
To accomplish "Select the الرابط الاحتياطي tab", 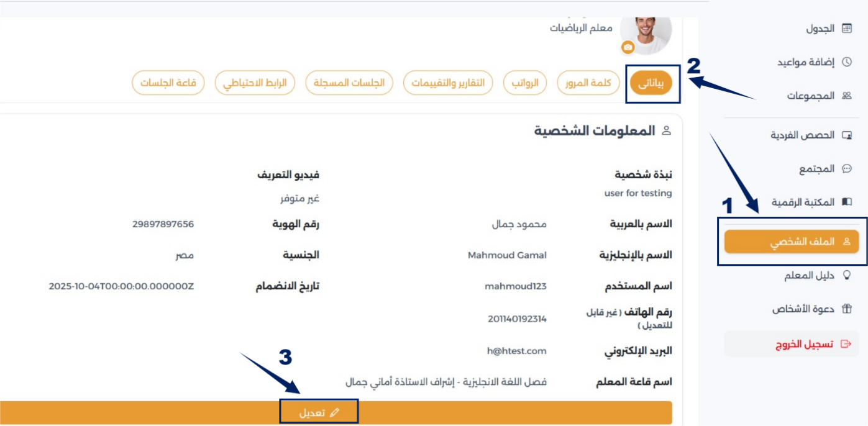I will pyautogui.click(x=255, y=83).
